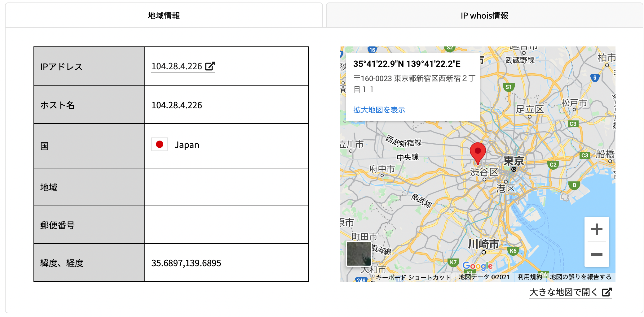Click the external icon next to 大きな地図で開く
The height and width of the screenshot is (317, 644).
pos(607,292)
